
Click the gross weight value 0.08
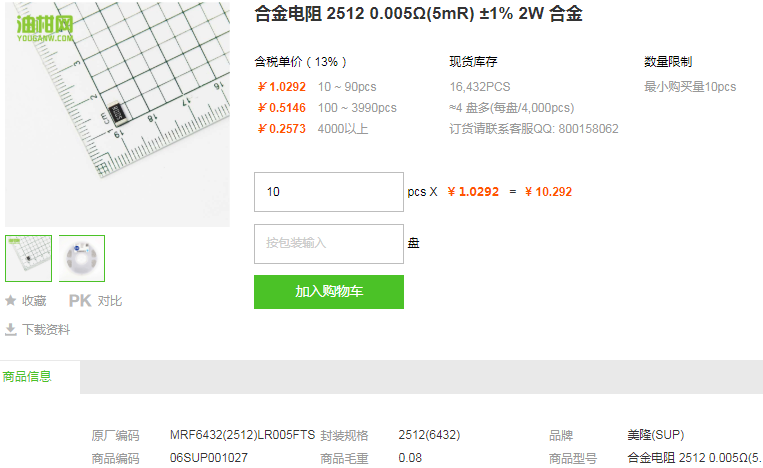coord(410,458)
